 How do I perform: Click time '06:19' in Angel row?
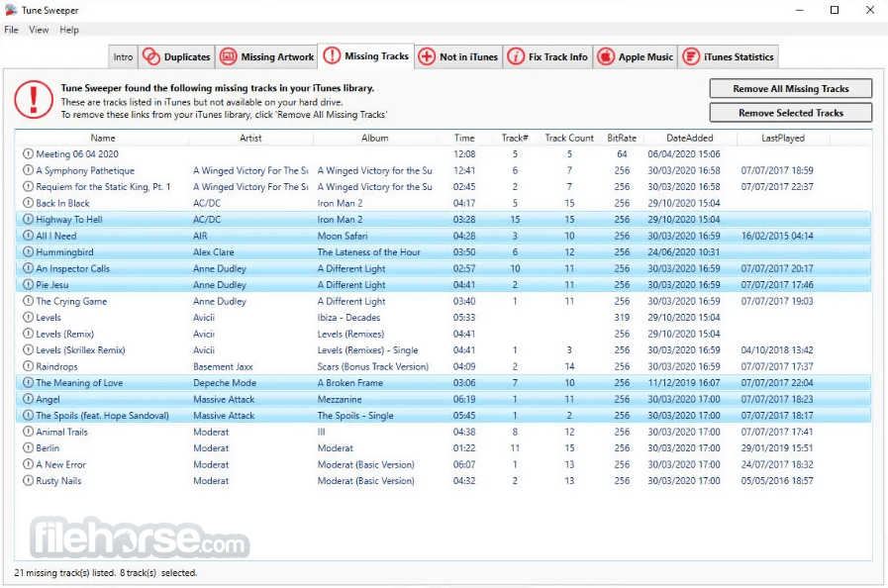pos(464,399)
